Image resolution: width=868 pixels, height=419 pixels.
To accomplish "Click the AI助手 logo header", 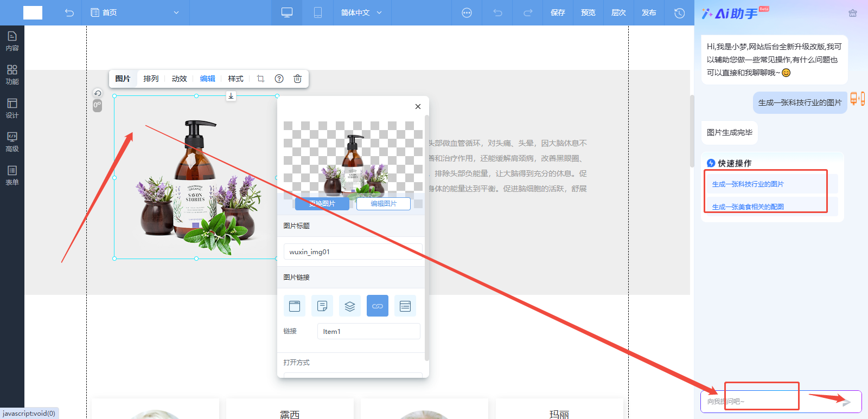I will (735, 13).
